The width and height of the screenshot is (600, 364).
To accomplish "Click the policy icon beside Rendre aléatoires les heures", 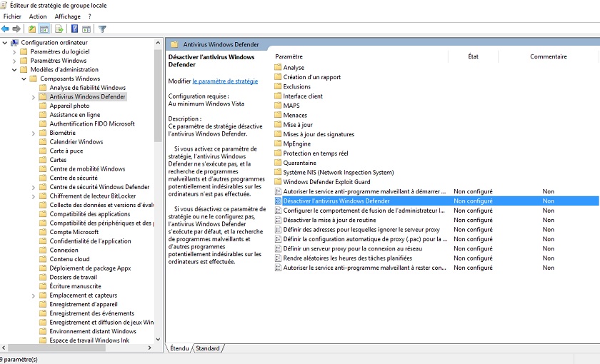I will (x=278, y=258).
